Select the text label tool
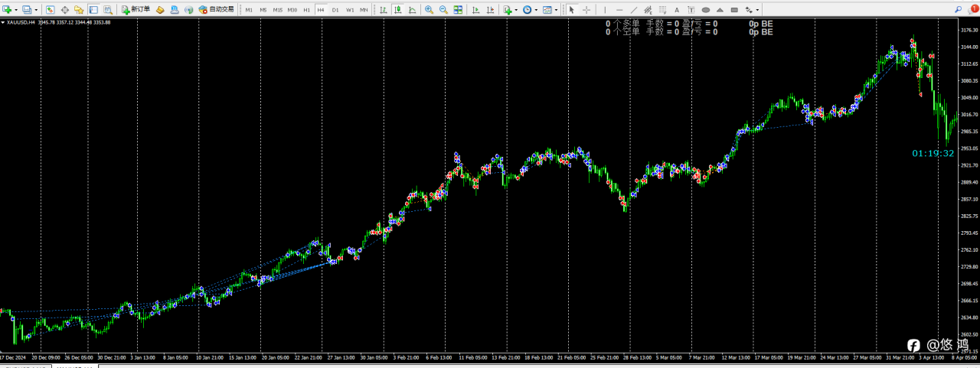 point(691,10)
